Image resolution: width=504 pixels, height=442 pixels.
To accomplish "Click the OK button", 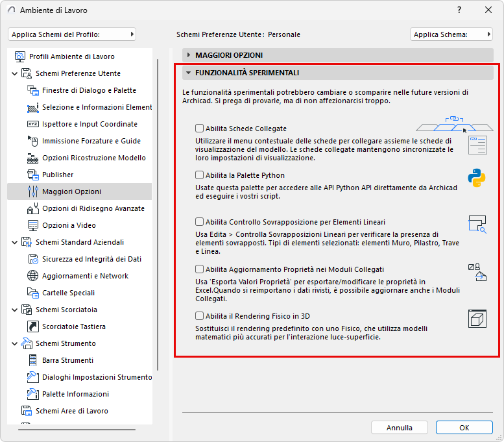I will (x=464, y=428).
